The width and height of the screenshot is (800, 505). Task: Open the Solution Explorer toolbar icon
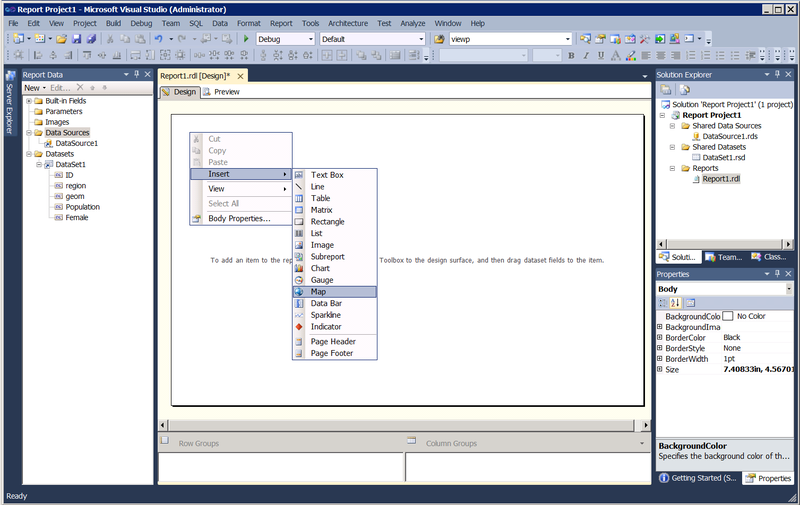click(585, 39)
